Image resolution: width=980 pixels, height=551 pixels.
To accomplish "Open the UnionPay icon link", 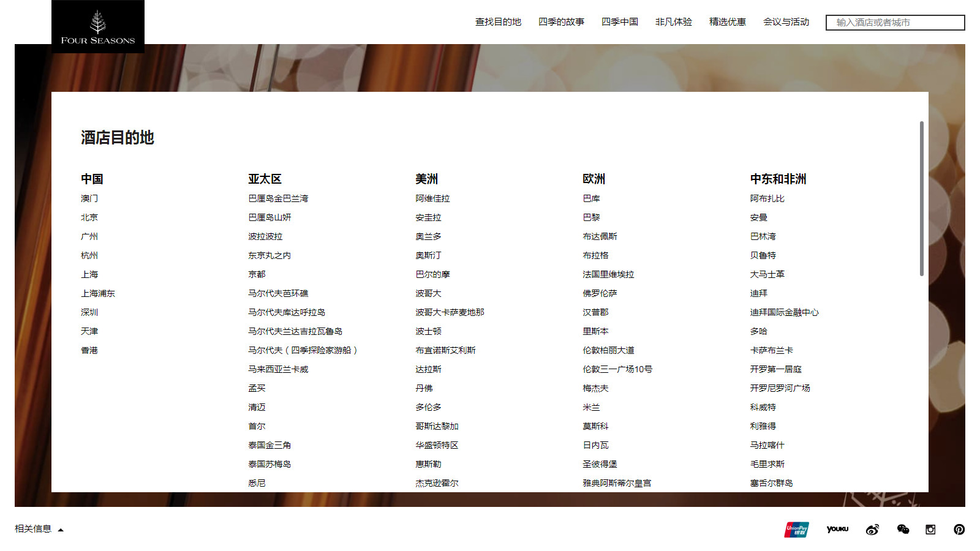I will [796, 530].
